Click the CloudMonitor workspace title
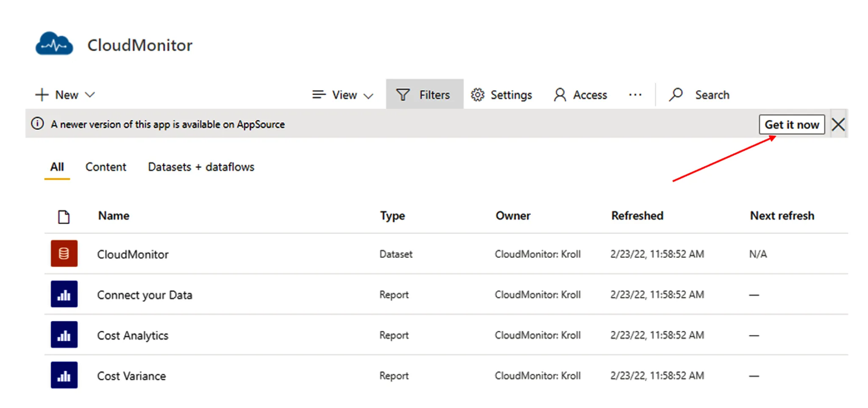Image resolution: width=868 pixels, height=408 pixels. [140, 45]
